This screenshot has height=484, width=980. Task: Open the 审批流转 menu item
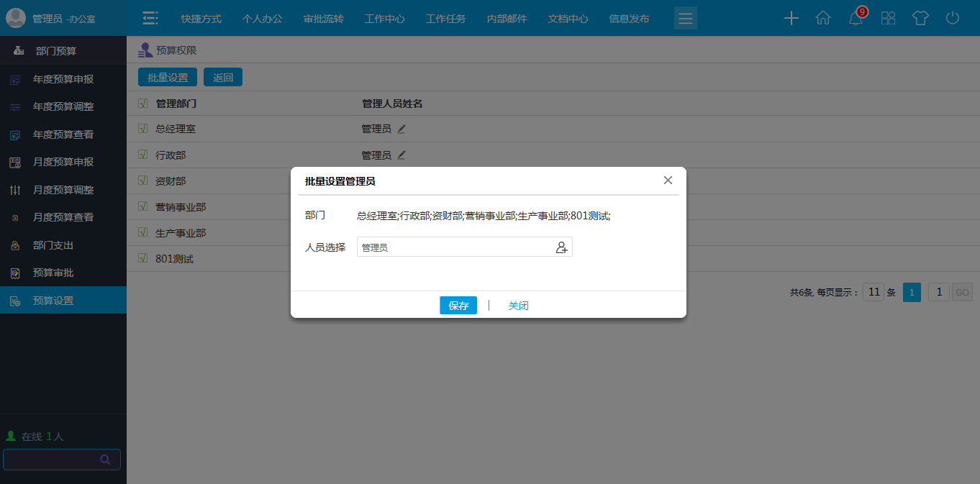click(323, 19)
